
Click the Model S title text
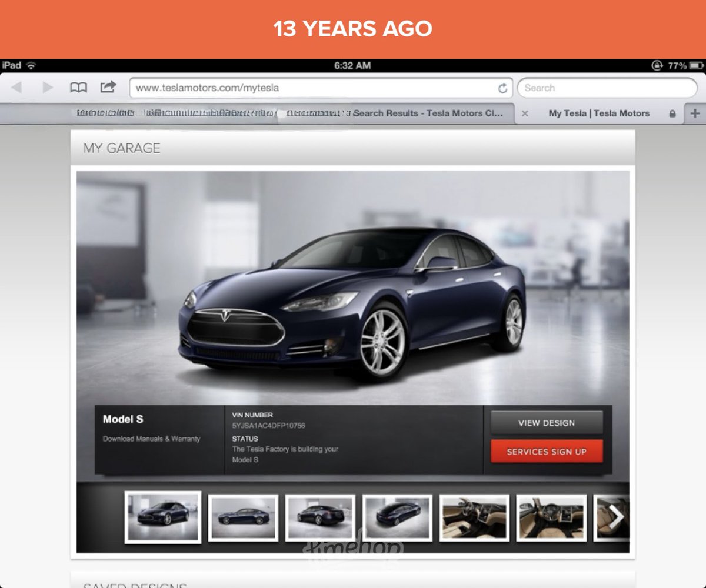pos(123,419)
